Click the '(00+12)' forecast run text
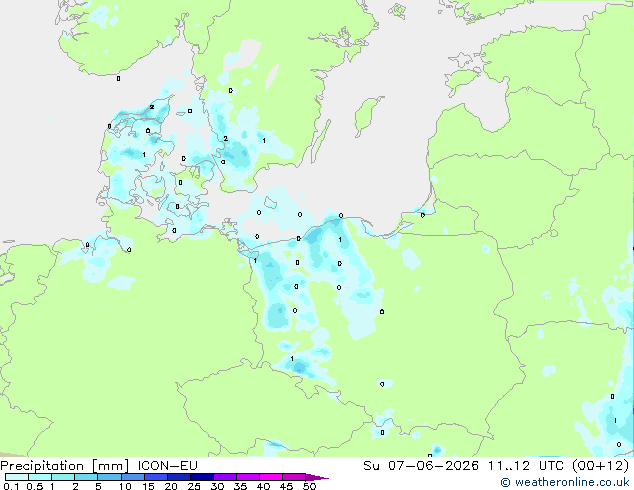The image size is (634, 490). point(600,466)
